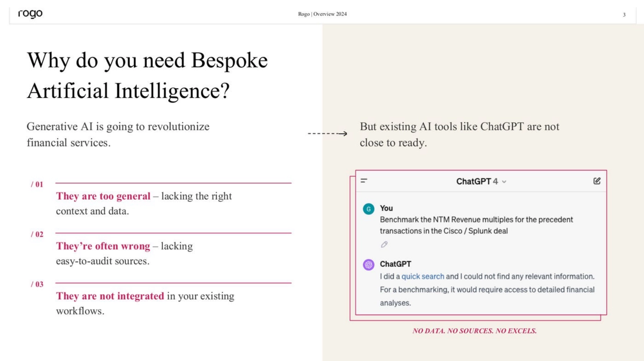Click the "Rogo | Overview 2024" header text
The height and width of the screenshot is (361, 644).
tap(322, 14)
